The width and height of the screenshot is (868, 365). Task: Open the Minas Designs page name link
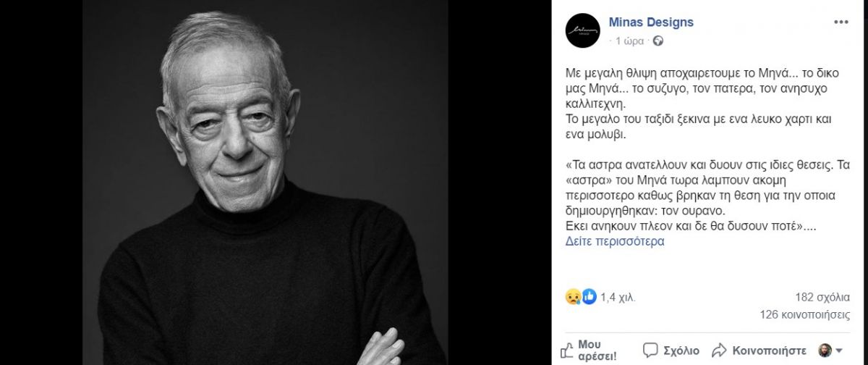[x=651, y=22]
